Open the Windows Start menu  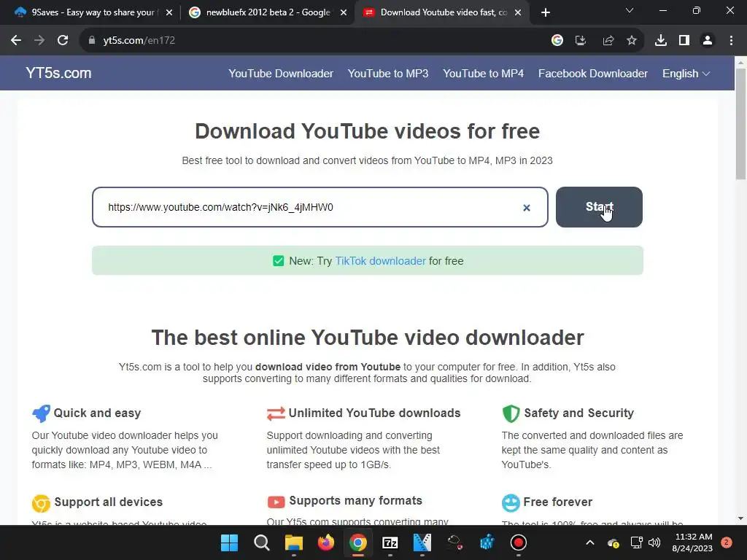pyautogui.click(x=230, y=542)
